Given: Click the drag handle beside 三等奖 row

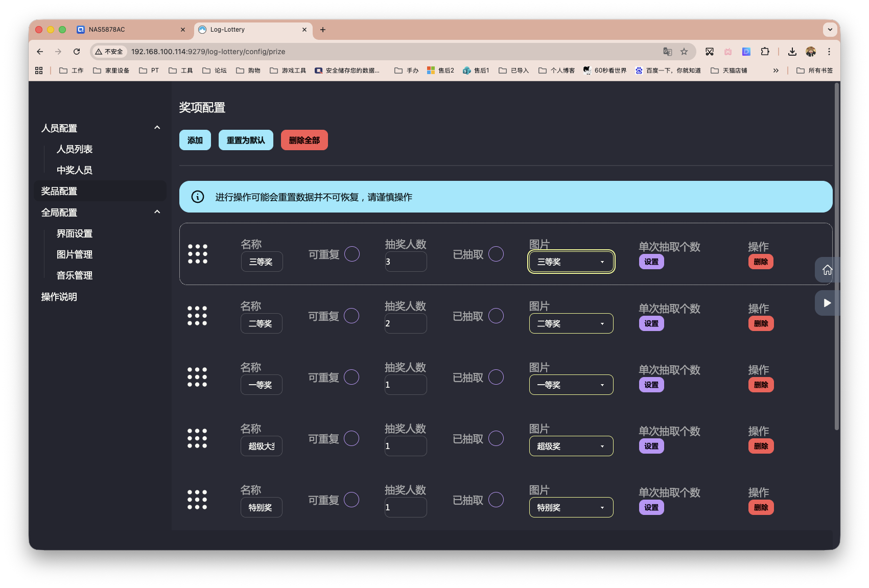Looking at the screenshot, I should 197,254.
